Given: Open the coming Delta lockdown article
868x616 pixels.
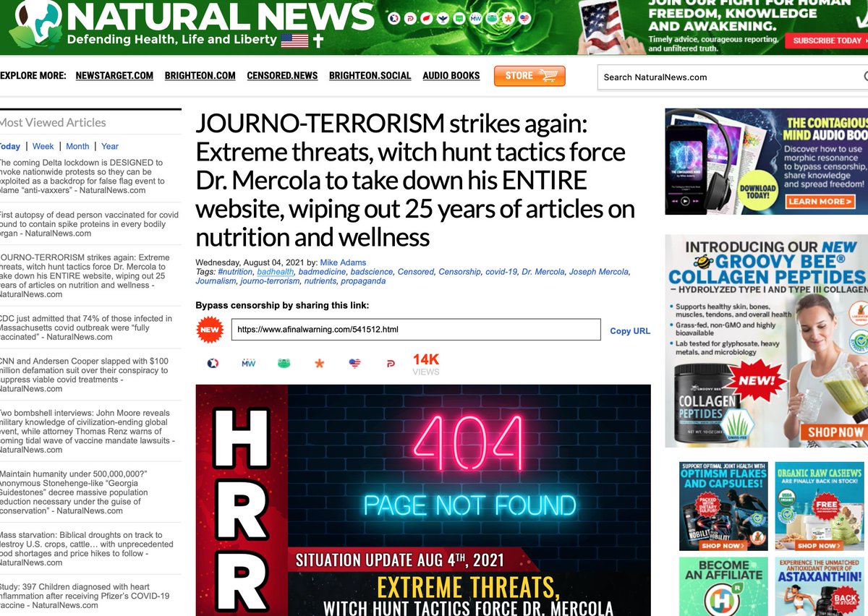Looking at the screenshot, I should [83, 176].
